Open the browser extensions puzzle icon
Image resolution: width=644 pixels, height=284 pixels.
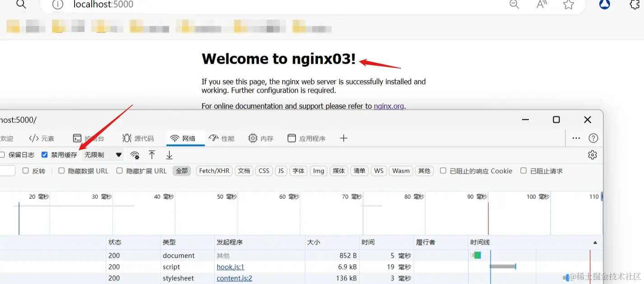pos(635,5)
